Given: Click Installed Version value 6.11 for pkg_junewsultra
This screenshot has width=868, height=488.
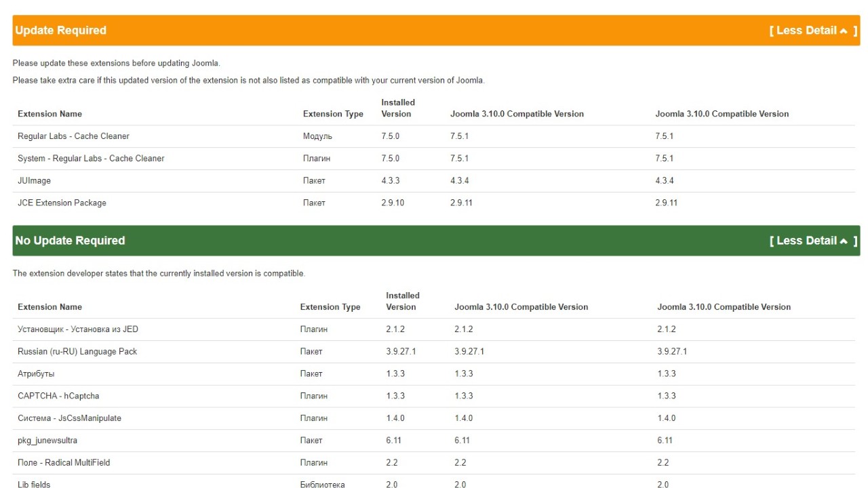Looking at the screenshot, I should [394, 441].
